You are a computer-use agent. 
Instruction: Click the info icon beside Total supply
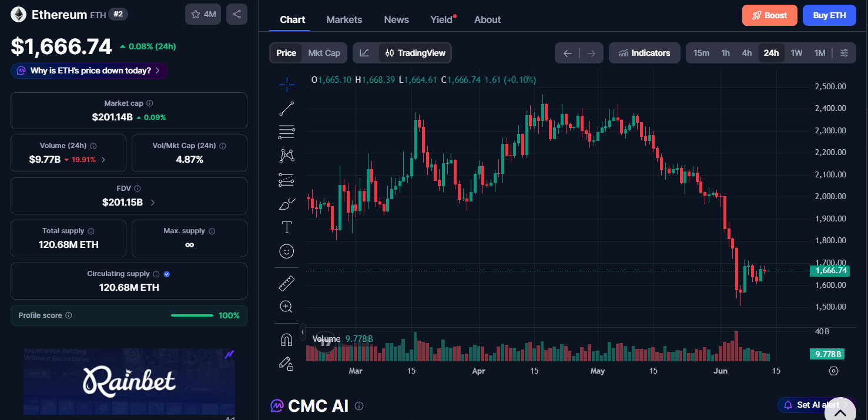(x=91, y=231)
